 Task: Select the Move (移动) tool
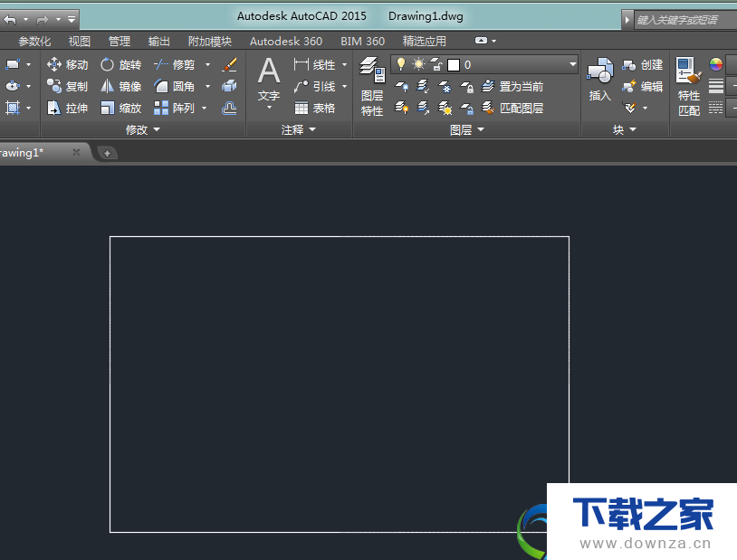[68, 64]
